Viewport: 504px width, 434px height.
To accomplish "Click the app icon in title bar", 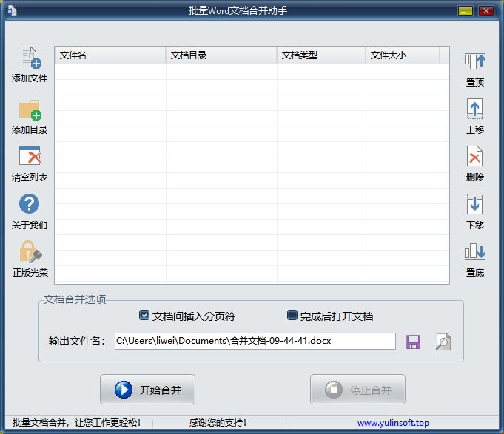I will (x=13, y=10).
